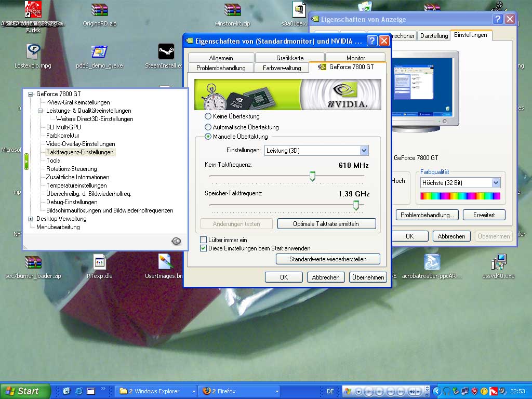Click the Speicher-Taktfrequenz slider thumb

click(356, 205)
